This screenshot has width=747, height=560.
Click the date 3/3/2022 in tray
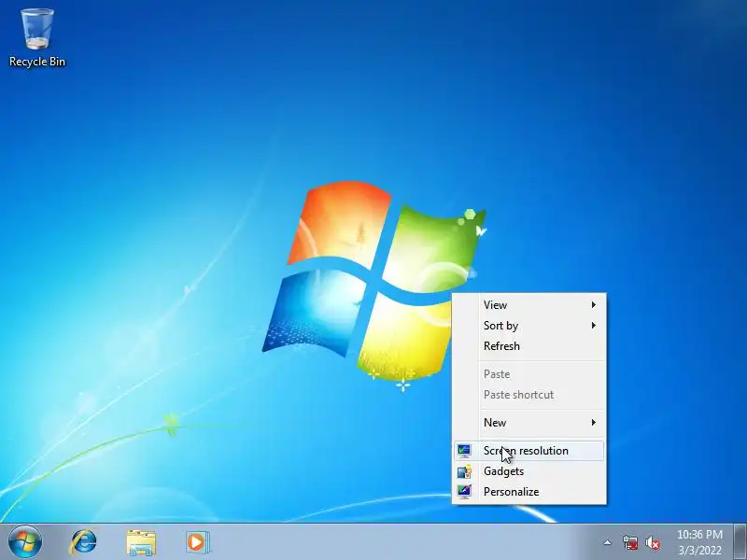tap(699, 551)
